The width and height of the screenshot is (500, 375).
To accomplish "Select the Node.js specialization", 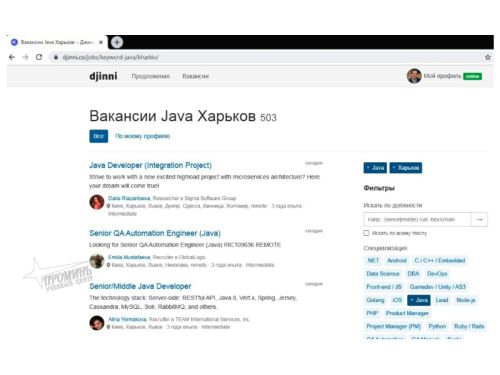I will (465, 300).
